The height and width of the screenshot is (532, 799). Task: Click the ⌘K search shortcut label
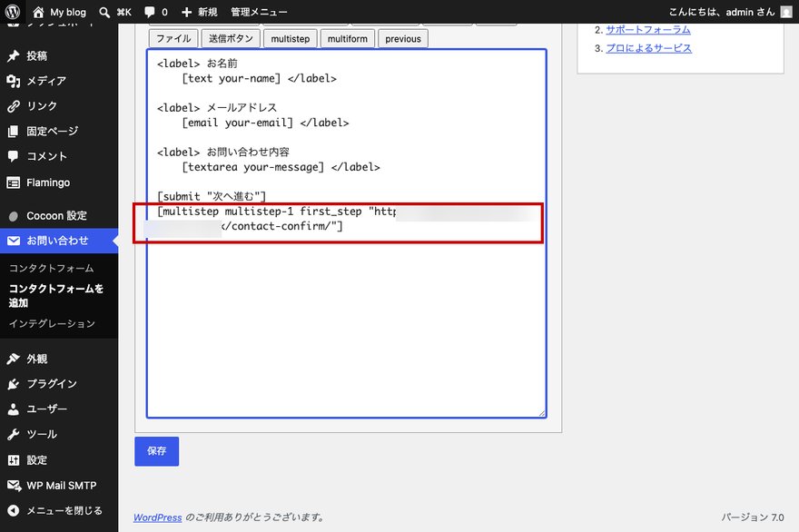123,12
